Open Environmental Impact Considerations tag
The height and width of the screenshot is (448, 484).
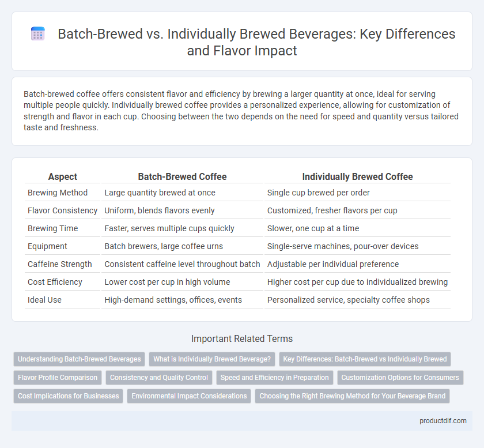[189, 396]
